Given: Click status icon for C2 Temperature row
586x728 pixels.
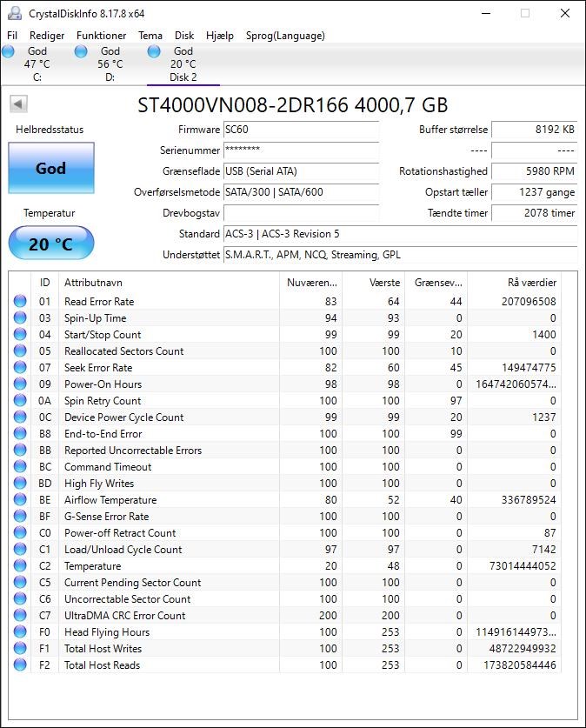Looking at the screenshot, I should coord(20,565).
